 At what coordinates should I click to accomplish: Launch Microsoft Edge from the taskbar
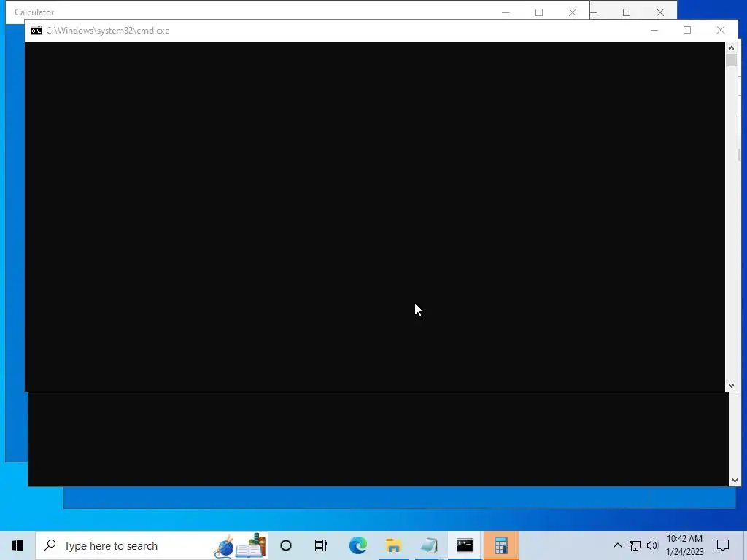click(x=357, y=545)
